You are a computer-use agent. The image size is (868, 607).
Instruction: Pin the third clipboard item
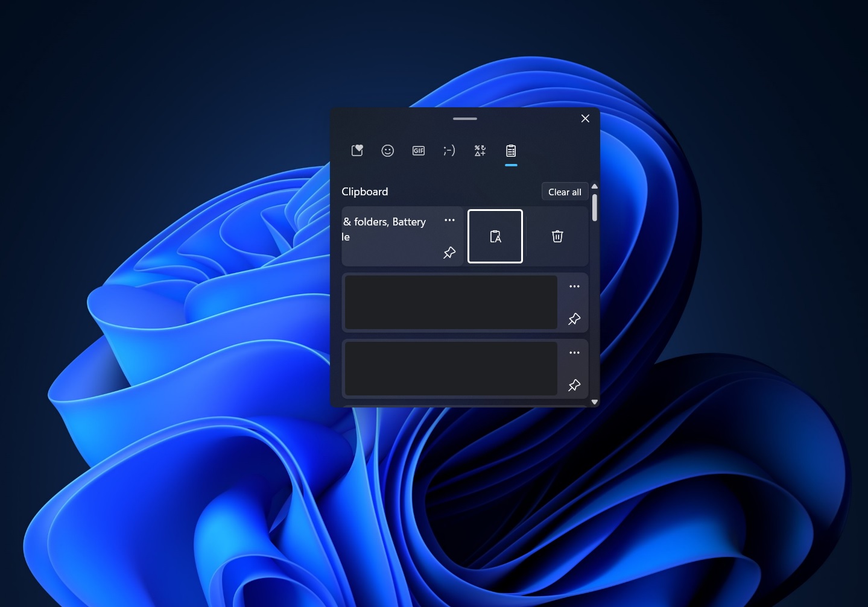point(574,386)
